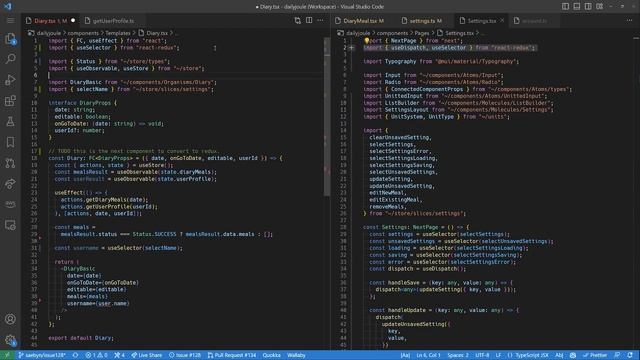Click Quokka in status bar

click(x=271, y=355)
